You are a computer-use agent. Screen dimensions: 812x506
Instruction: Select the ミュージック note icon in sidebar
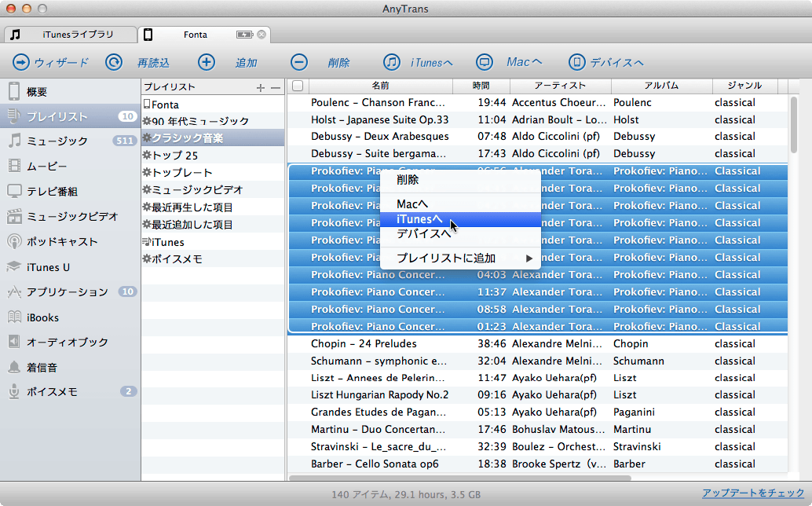click(14, 141)
